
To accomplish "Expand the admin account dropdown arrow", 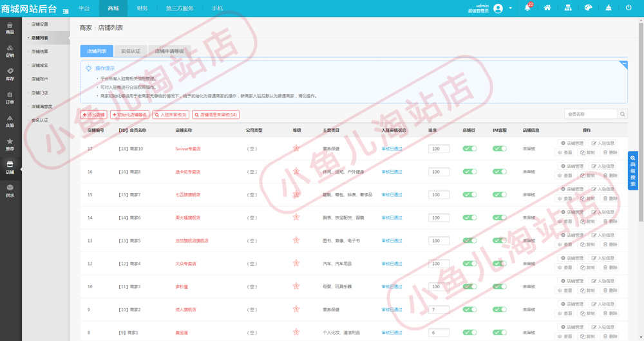I will [x=511, y=8].
